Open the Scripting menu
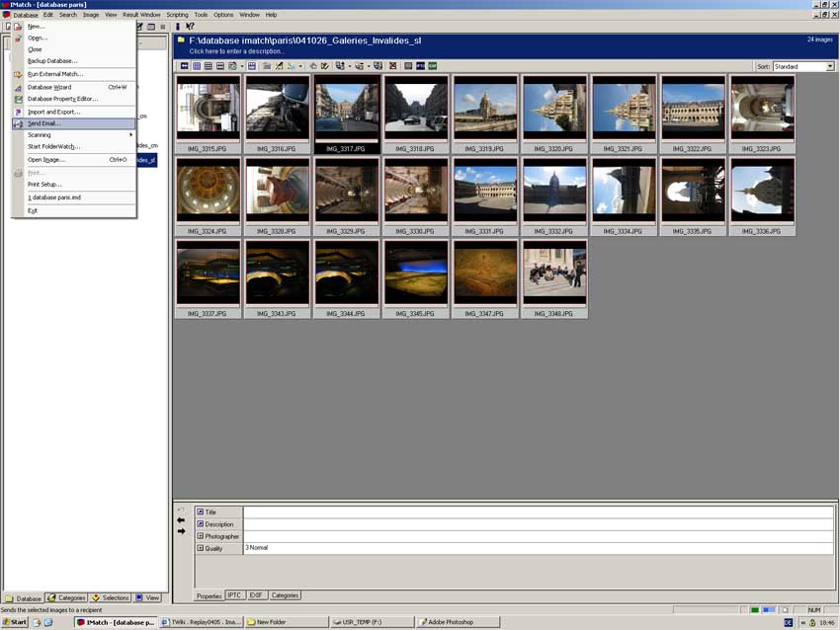This screenshot has height=630, width=840. pos(177,15)
